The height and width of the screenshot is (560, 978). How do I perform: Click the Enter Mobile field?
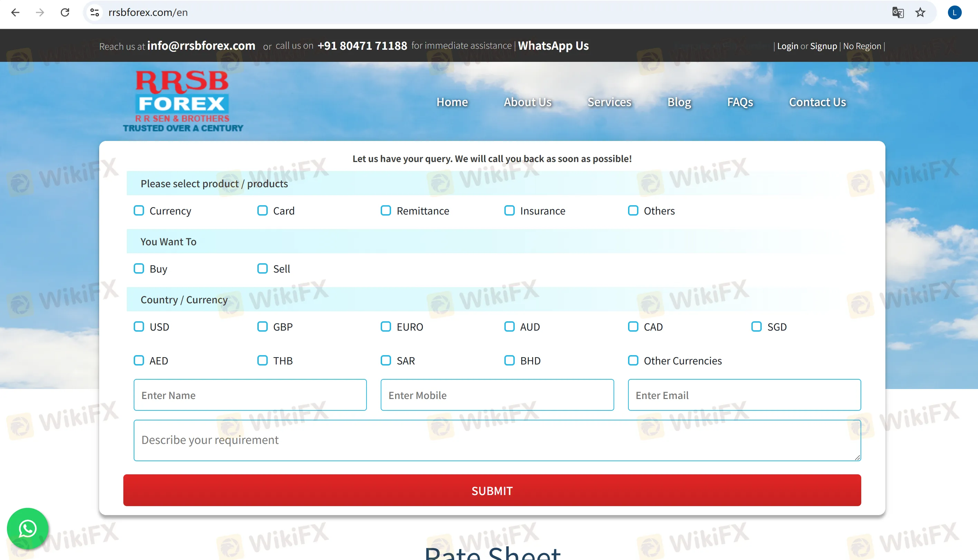point(497,395)
